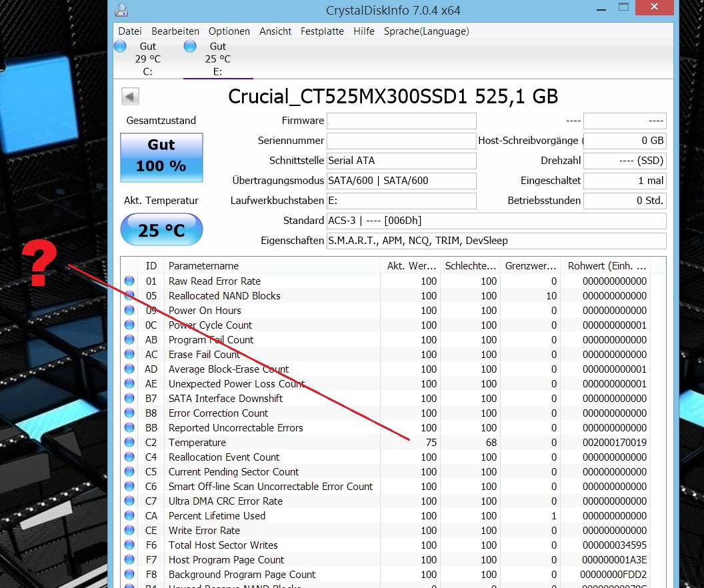Click status icon of Host Program Page Count

pyautogui.click(x=129, y=560)
